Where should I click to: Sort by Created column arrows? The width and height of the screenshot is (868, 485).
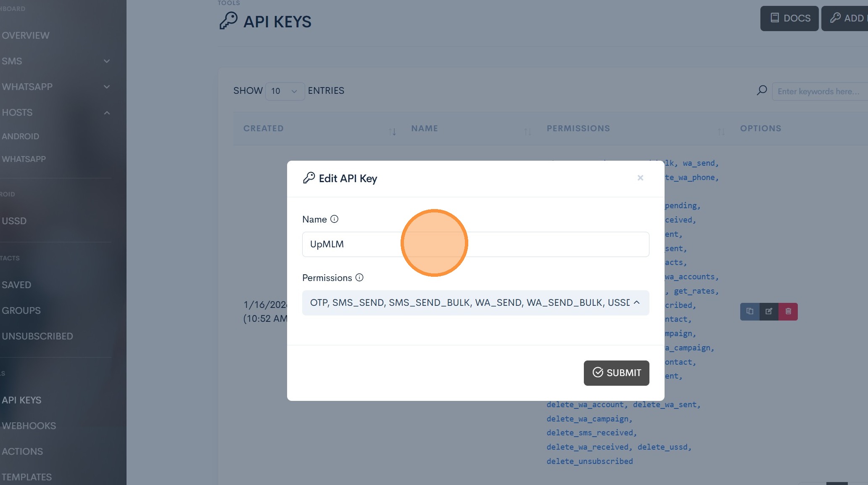tap(393, 132)
